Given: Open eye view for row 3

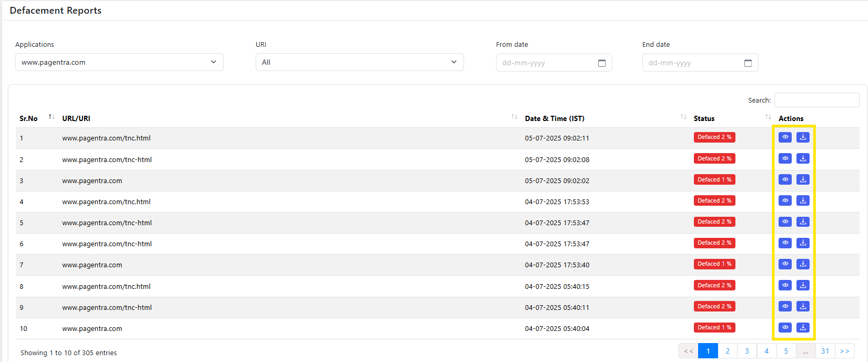Looking at the screenshot, I should click(x=785, y=179).
